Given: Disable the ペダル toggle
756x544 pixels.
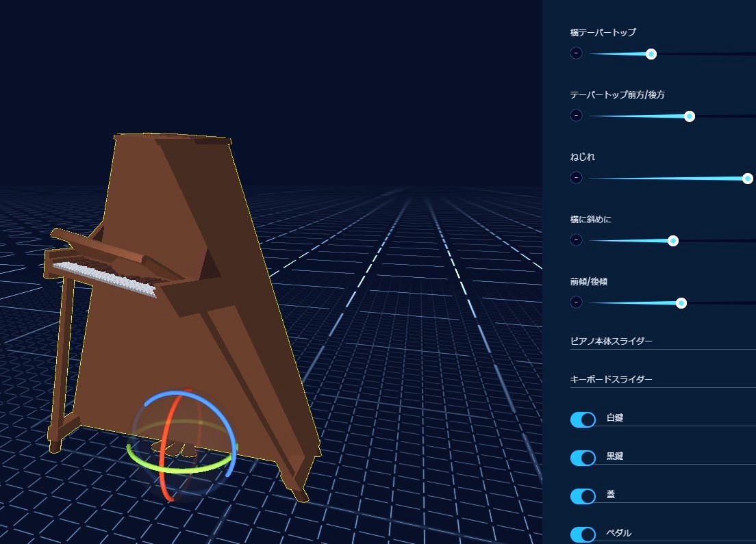Looking at the screenshot, I should (x=583, y=534).
